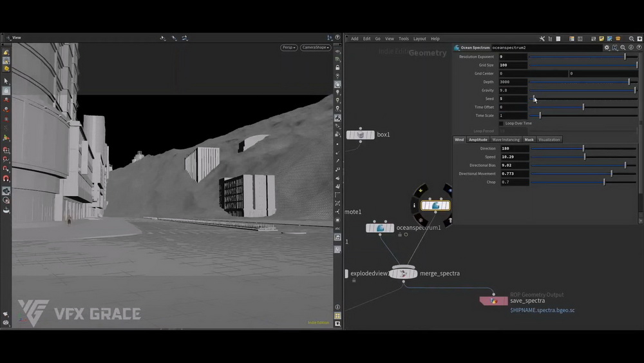Click the color palette icon in network toolbar
Image resolution: width=644 pixels, height=363 pixels.
tap(571, 39)
